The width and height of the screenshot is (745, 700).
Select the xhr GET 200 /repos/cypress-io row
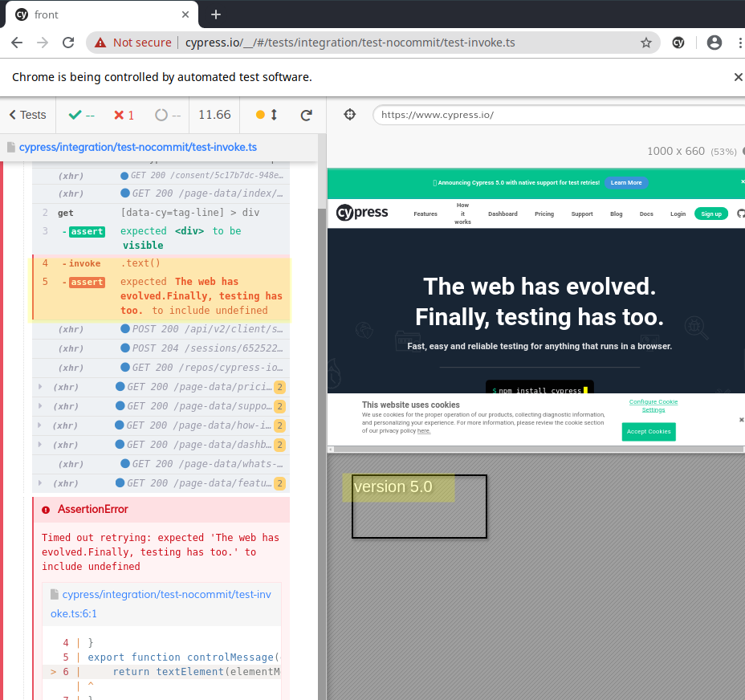tap(161, 368)
